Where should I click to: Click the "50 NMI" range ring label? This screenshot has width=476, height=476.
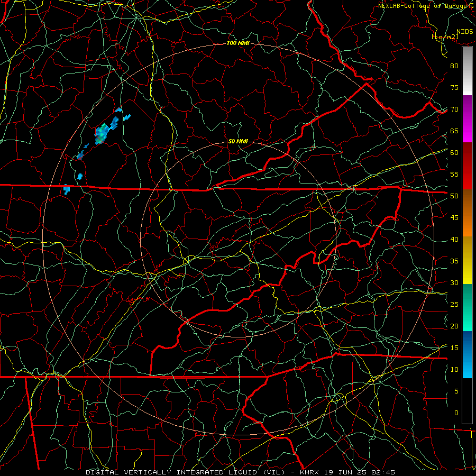coord(238,141)
